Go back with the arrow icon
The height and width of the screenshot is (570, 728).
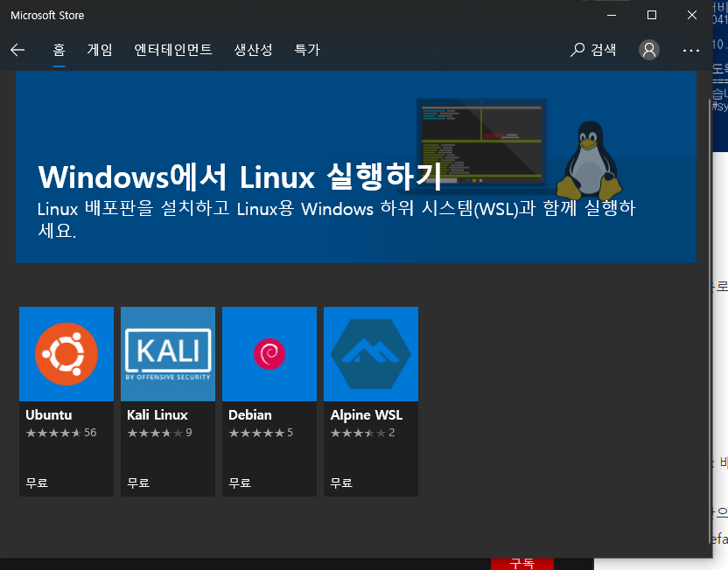(x=17, y=50)
